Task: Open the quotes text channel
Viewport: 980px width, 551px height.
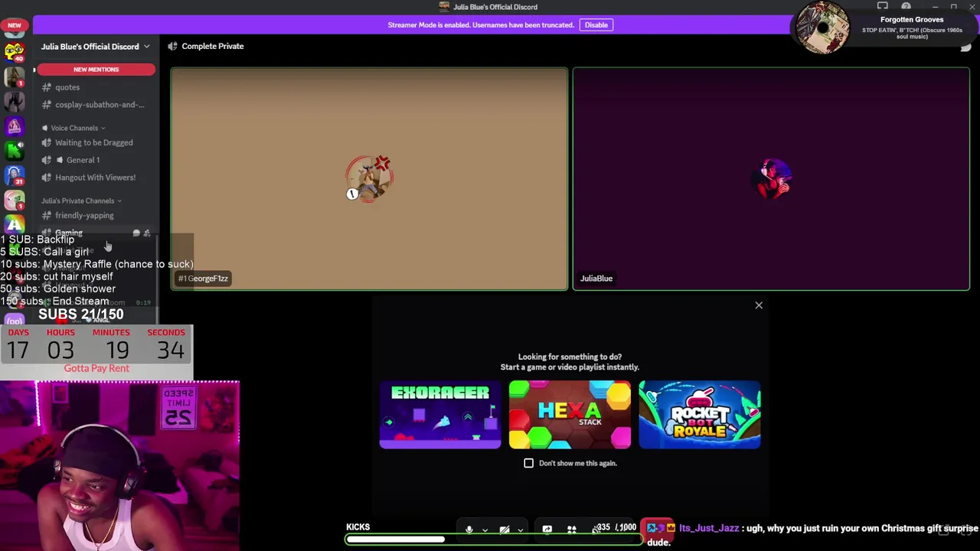Action: (x=67, y=87)
